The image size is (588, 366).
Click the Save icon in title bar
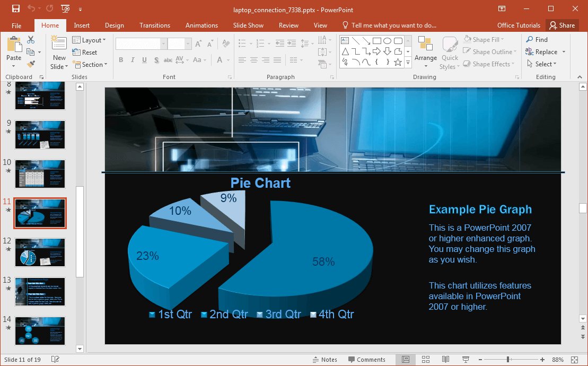pos(15,9)
